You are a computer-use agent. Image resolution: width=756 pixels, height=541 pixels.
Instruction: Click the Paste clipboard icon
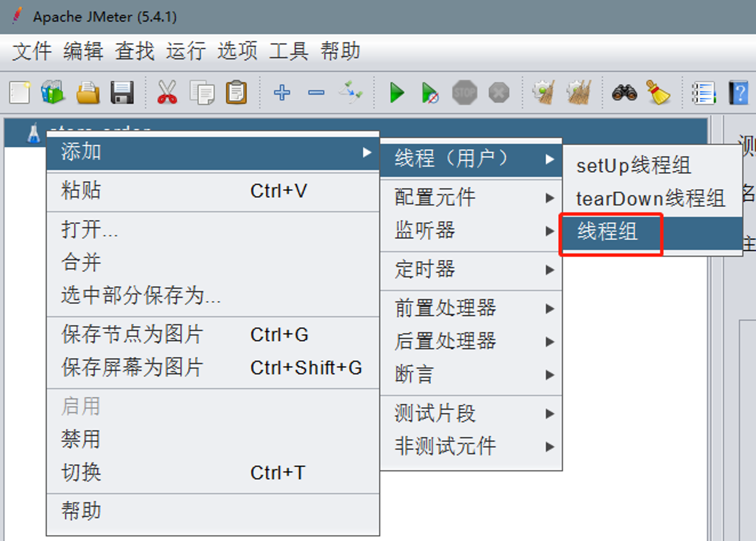tap(237, 92)
